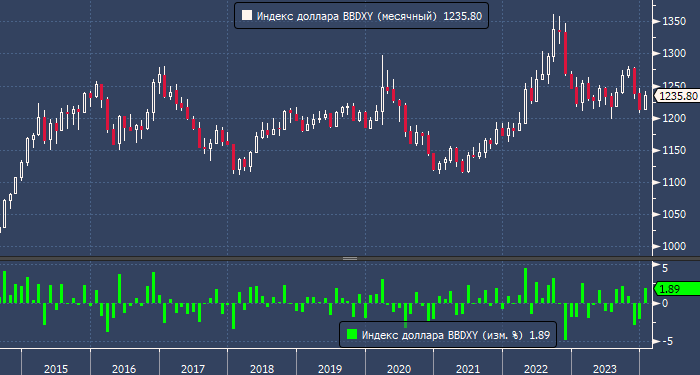Select the lower percent-change legend box
The width and height of the screenshot is (700, 375).
(x=448, y=335)
